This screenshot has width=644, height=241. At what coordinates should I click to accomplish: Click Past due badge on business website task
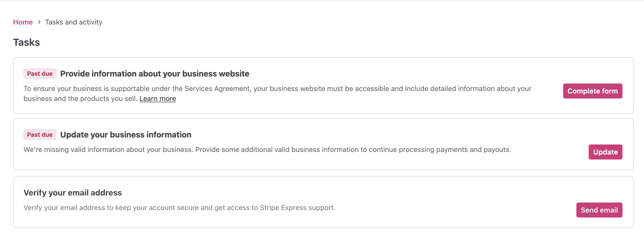[40, 74]
